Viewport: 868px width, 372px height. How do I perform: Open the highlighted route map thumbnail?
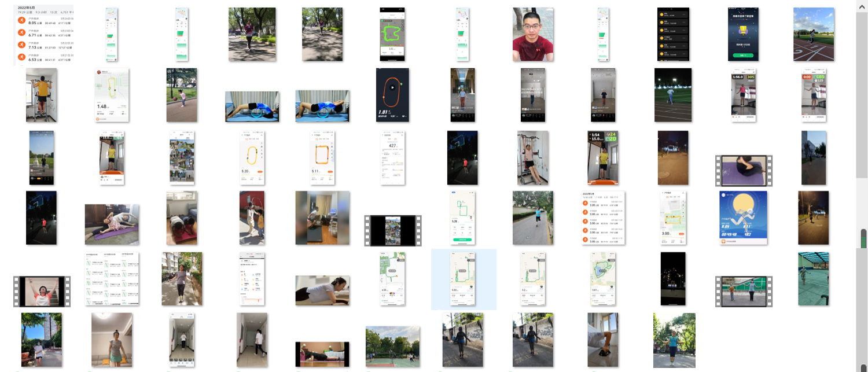[x=463, y=279]
